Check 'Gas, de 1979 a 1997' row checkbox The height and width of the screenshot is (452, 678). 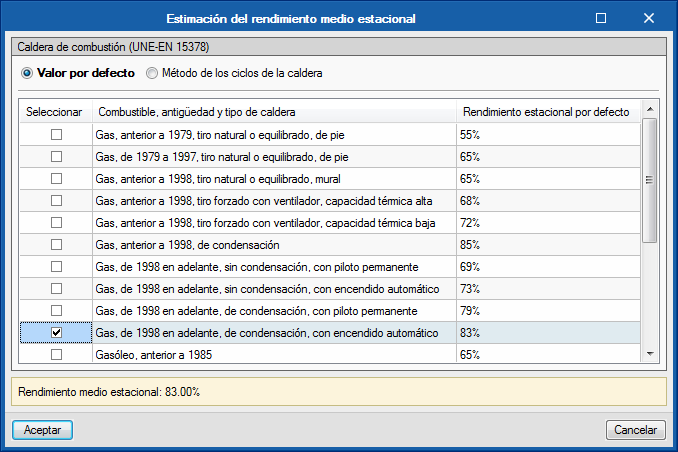tap(56, 157)
